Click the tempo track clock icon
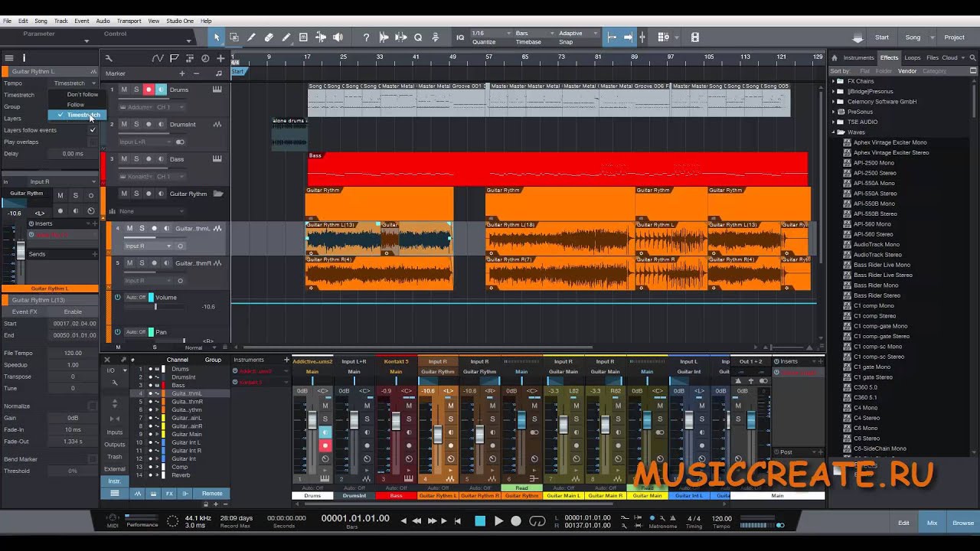980x551 pixels. coord(205,58)
